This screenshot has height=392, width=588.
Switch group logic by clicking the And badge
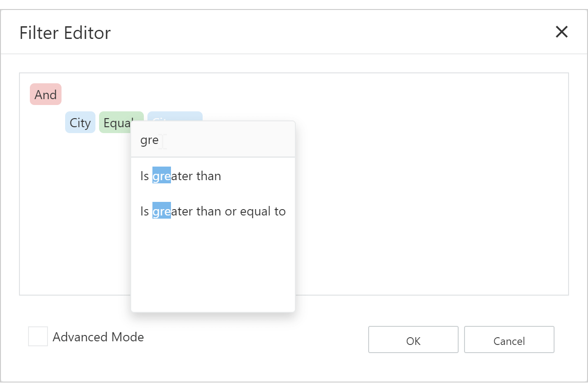[x=45, y=94]
